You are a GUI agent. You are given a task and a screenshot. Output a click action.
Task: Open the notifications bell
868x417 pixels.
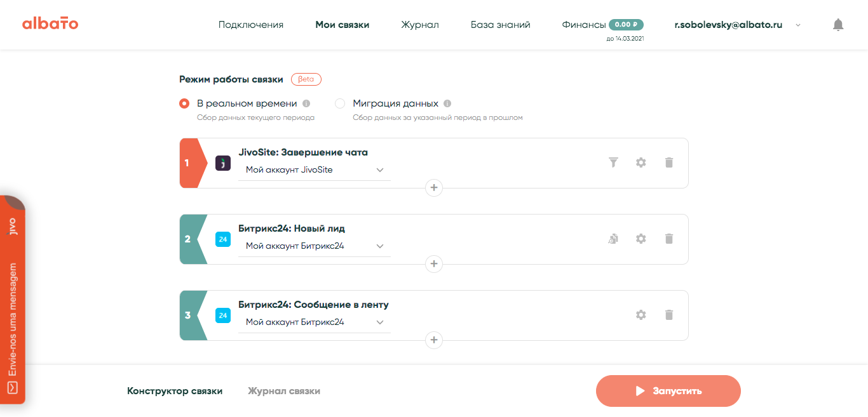(x=838, y=25)
